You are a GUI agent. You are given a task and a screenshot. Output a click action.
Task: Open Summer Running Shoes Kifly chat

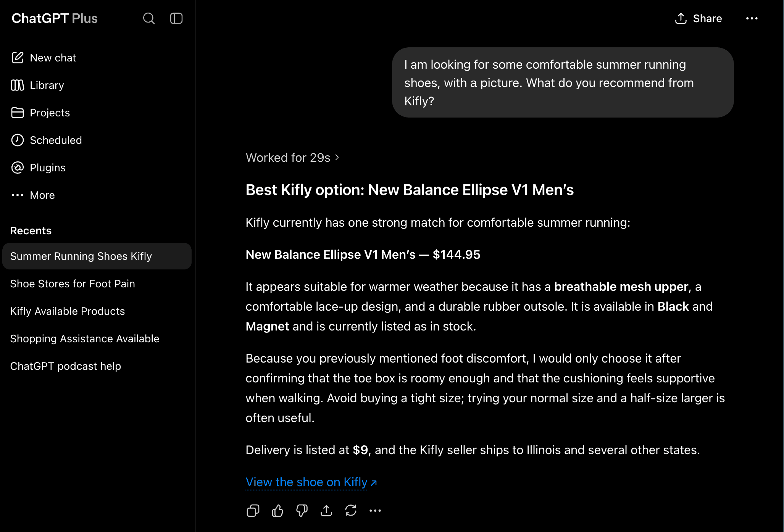[x=97, y=256]
